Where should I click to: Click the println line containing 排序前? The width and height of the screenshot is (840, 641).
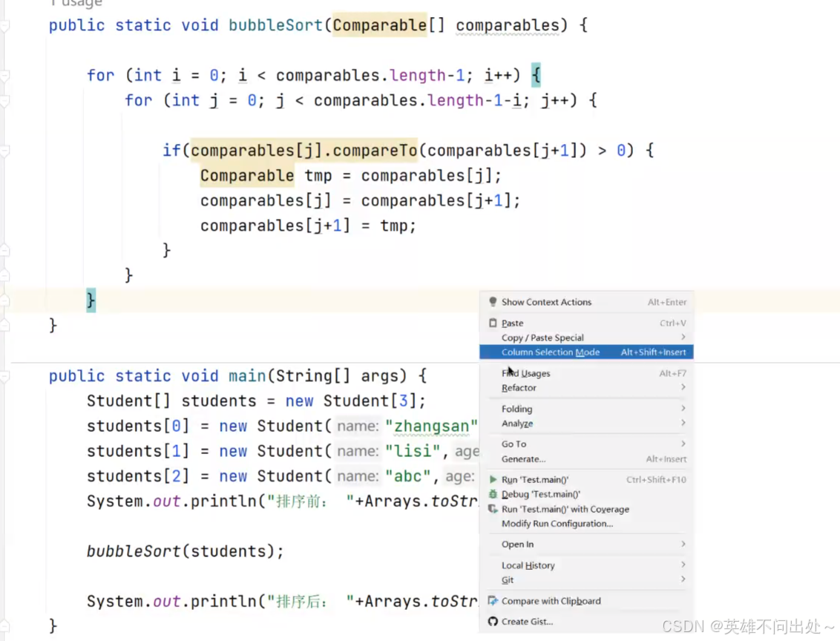pos(282,502)
